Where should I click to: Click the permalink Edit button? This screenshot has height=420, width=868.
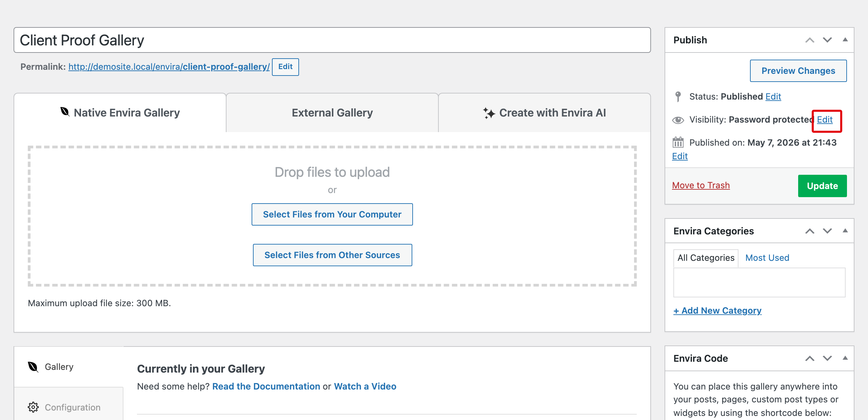tap(285, 67)
